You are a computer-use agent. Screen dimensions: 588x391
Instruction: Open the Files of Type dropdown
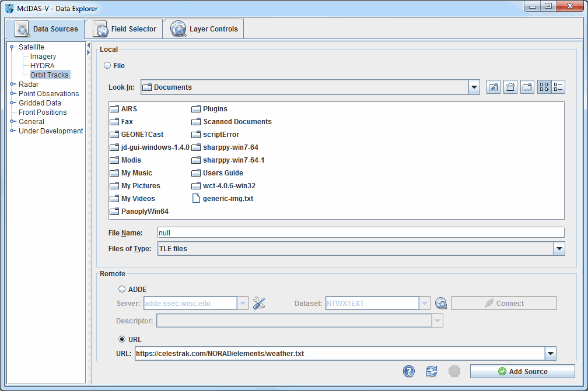coord(559,249)
